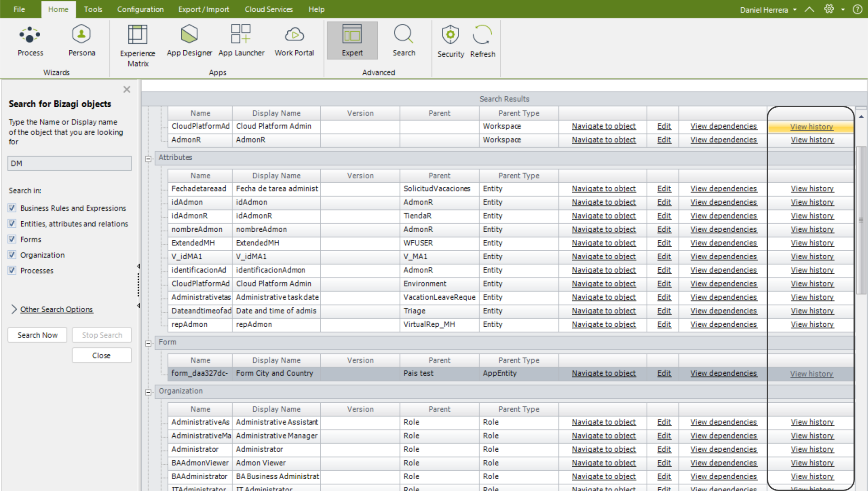Open the Cloud Services tab
The height and width of the screenshot is (491, 868).
pos(269,9)
